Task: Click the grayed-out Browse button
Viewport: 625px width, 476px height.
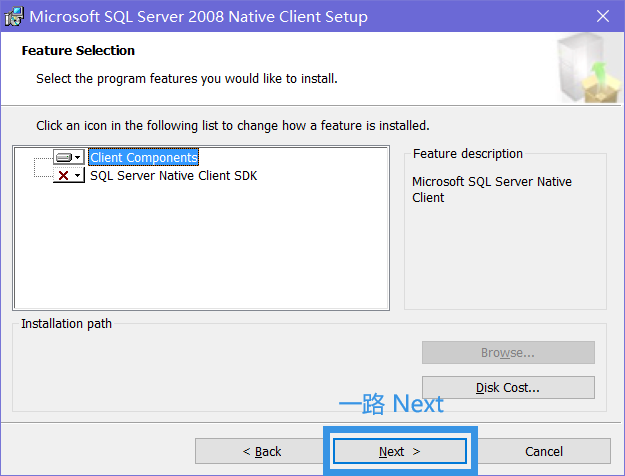Action: point(508,352)
